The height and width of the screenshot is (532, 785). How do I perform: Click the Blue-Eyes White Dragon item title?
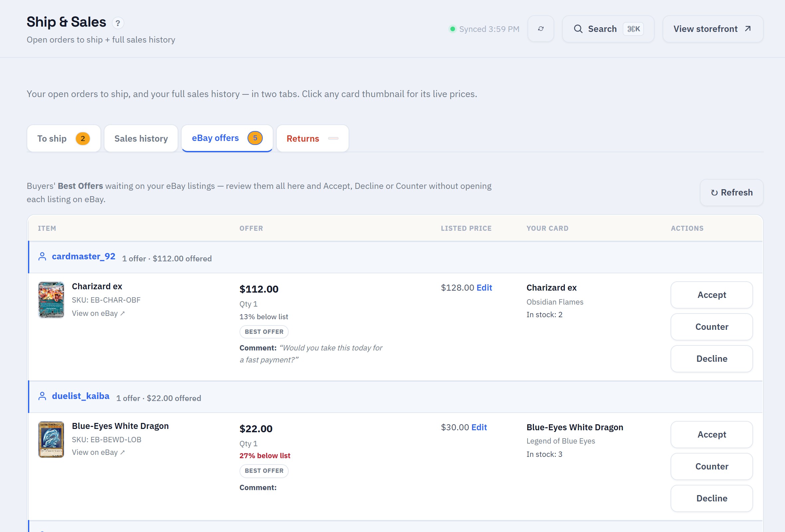120,426
